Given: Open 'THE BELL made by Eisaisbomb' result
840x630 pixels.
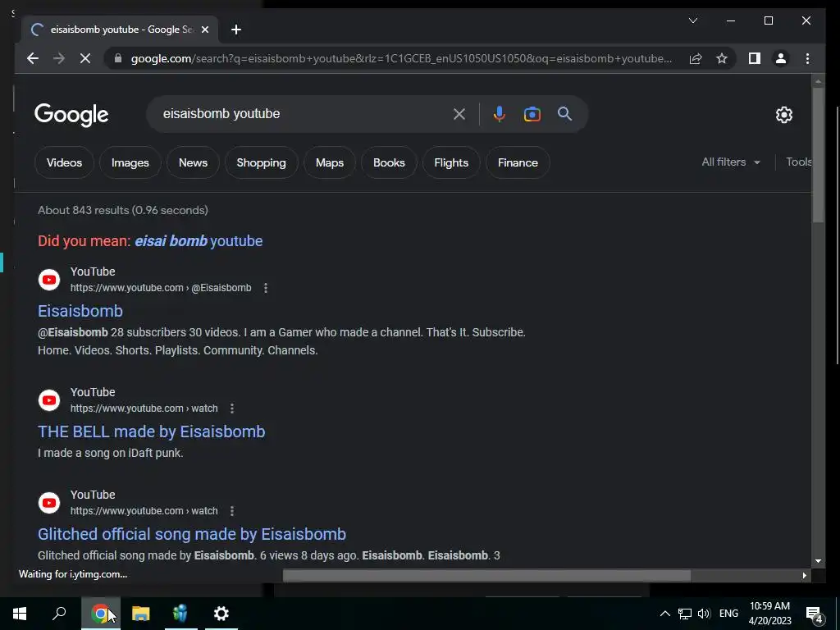Looking at the screenshot, I should tap(151, 431).
